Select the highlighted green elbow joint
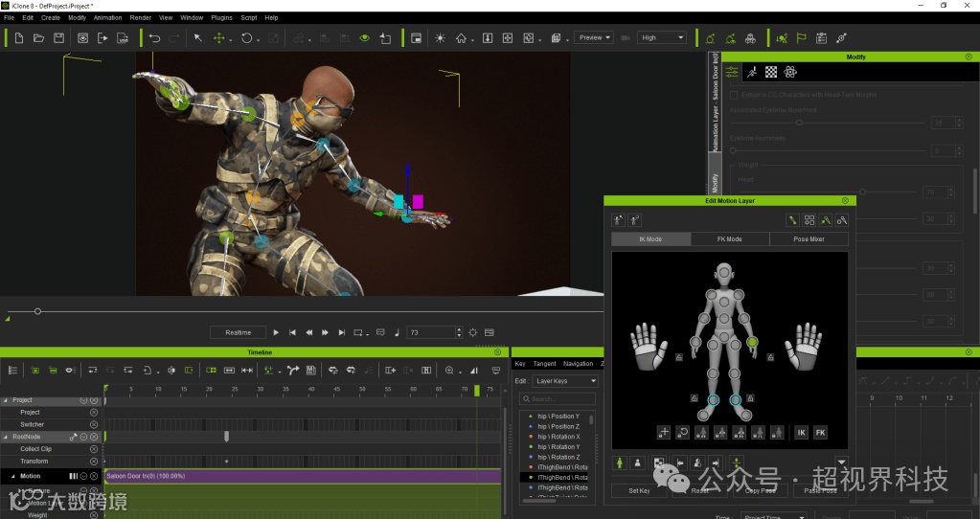Screen dimensions: 980x519 752,341
